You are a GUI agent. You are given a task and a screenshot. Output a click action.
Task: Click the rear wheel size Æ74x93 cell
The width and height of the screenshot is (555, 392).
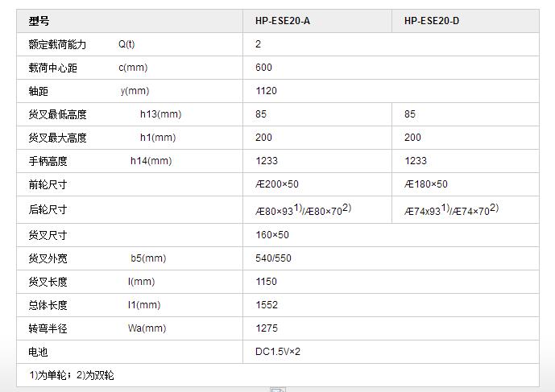[451, 210]
